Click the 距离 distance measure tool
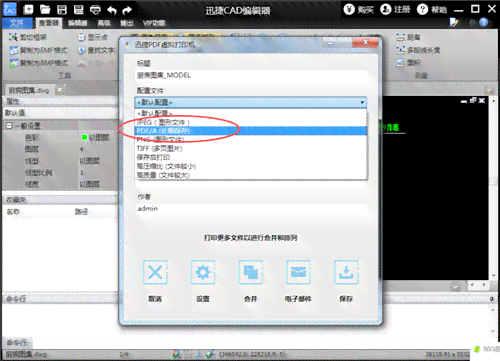The width and height of the screenshot is (500, 361). tap(409, 37)
